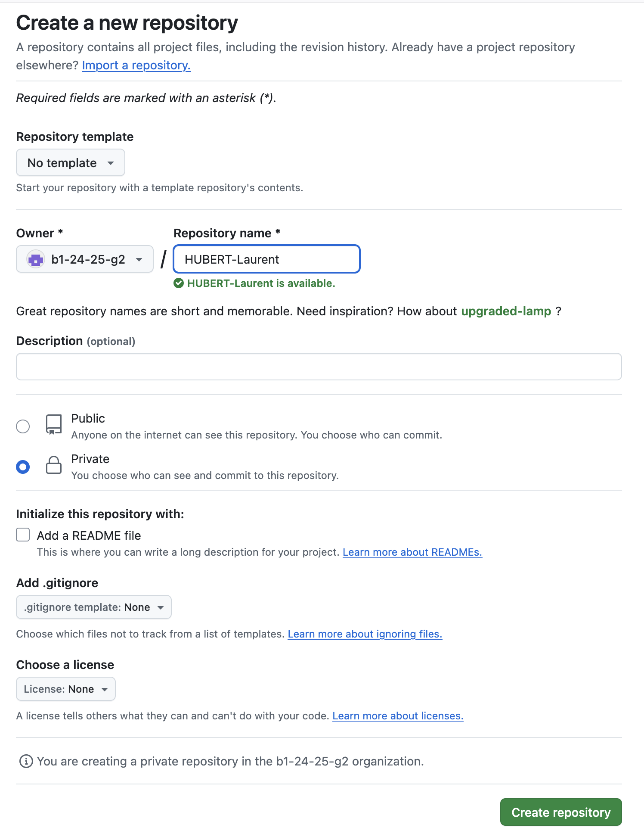Open the Owner b1-24-25-g2 dropdown

[85, 259]
